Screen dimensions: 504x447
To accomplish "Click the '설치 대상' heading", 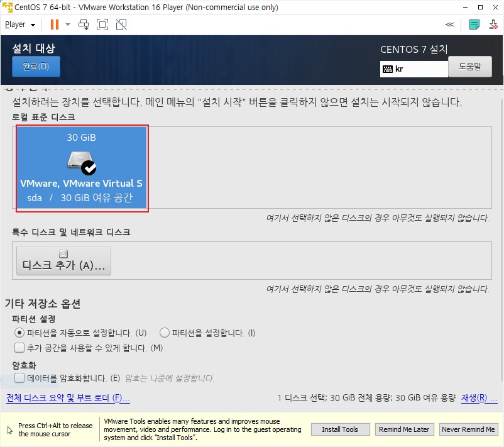I will coord(34,48).
